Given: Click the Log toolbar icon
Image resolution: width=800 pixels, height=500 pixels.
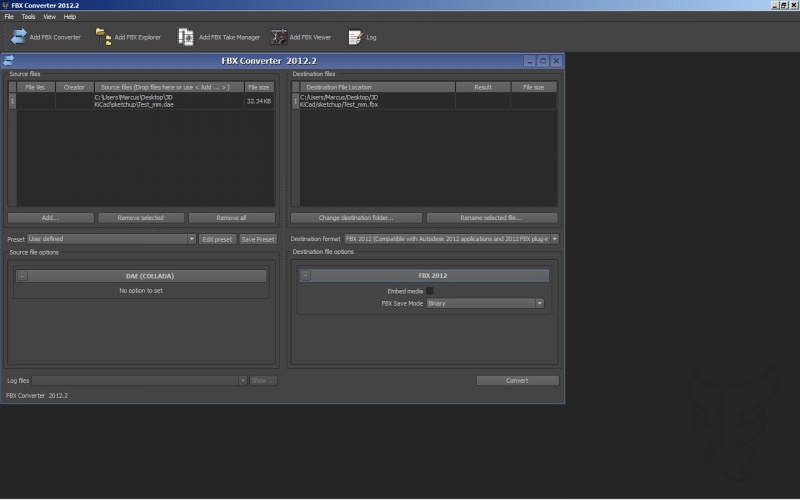Looking at the screenshot, I should [355, 37].
